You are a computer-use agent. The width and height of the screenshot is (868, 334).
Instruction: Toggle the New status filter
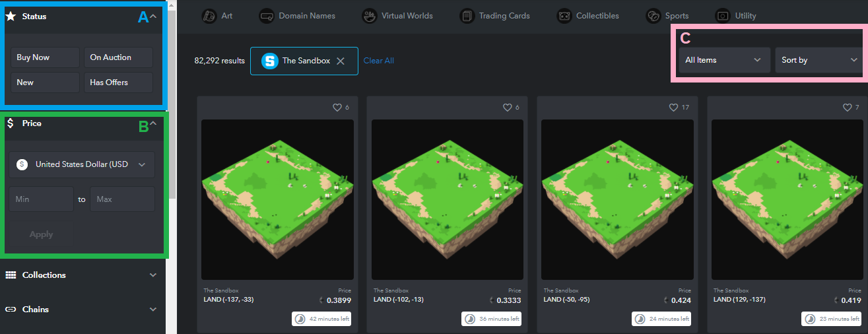tap(44, 83)
